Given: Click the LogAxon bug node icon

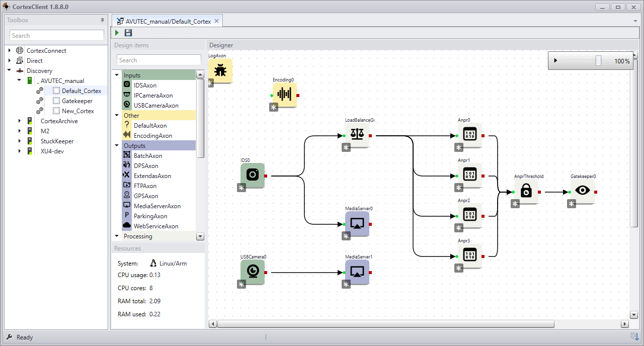Looking at the screenshot, I should tap(220, 70).
